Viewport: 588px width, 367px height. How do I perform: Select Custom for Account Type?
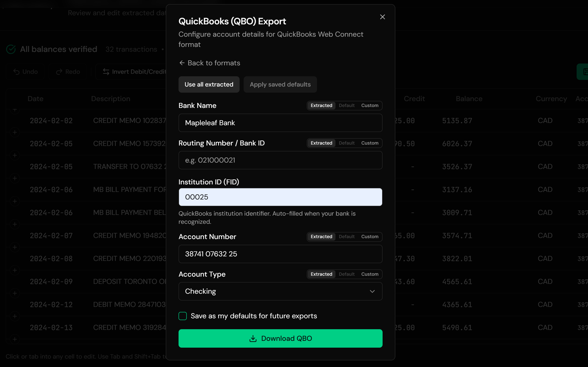coord(370,274)
